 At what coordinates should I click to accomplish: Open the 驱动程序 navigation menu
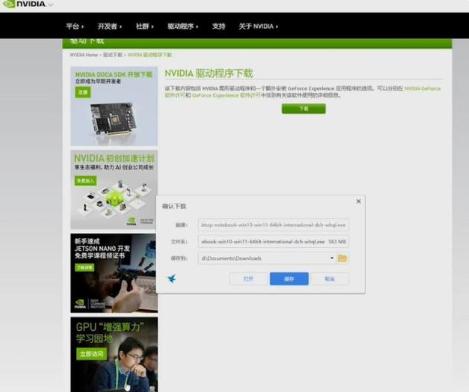tap(183, 26)
